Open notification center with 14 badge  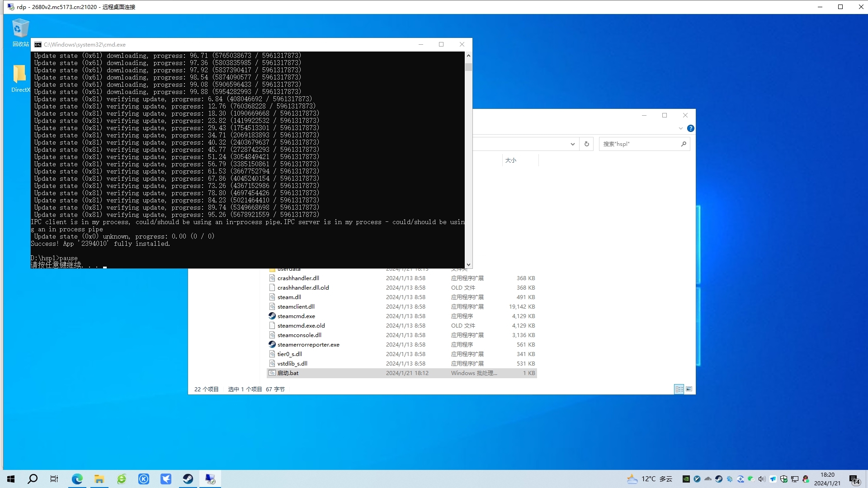(854, 479)
